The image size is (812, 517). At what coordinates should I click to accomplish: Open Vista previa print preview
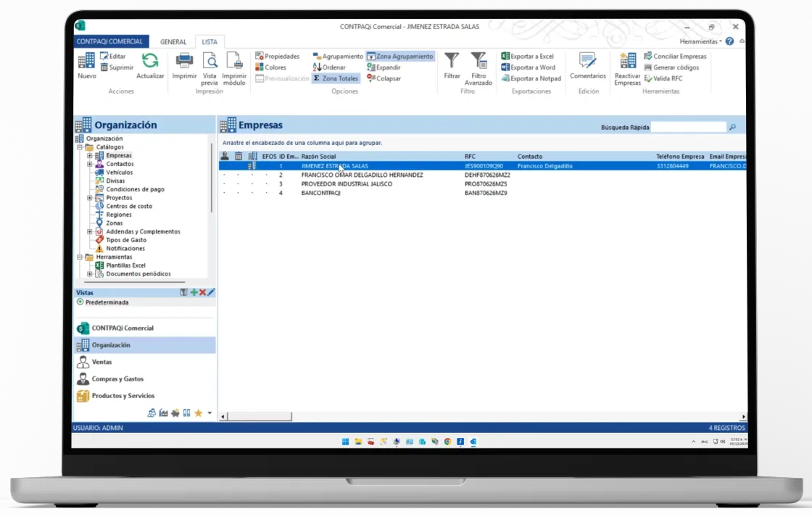(x=210, y=68)
